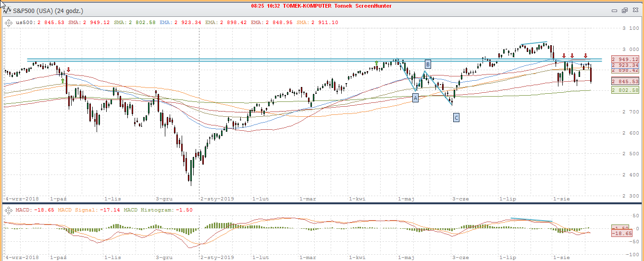The height and width of the screenshot is (261, 644).
Task: Select the green up arrow near April highs
Action: pos(377,63)
